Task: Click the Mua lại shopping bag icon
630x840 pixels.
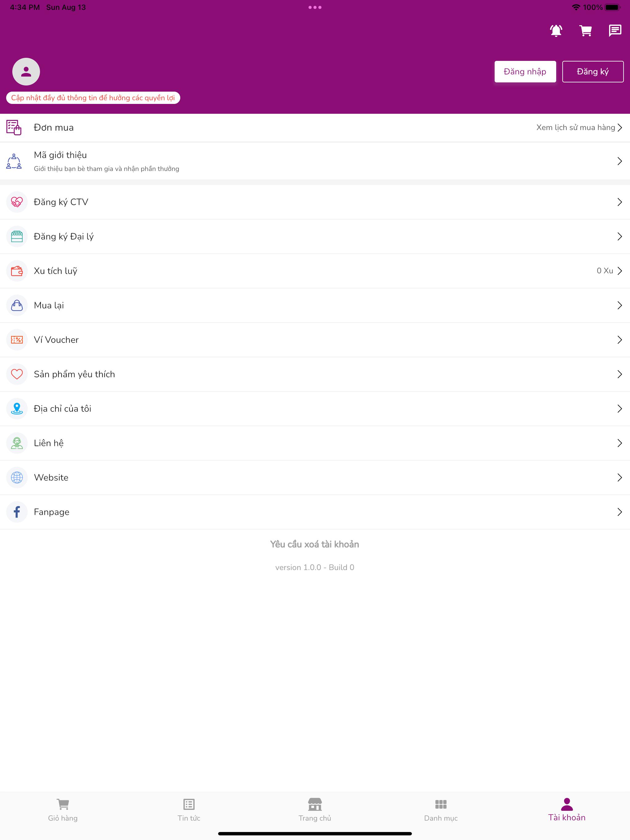Action: point(17,305)
